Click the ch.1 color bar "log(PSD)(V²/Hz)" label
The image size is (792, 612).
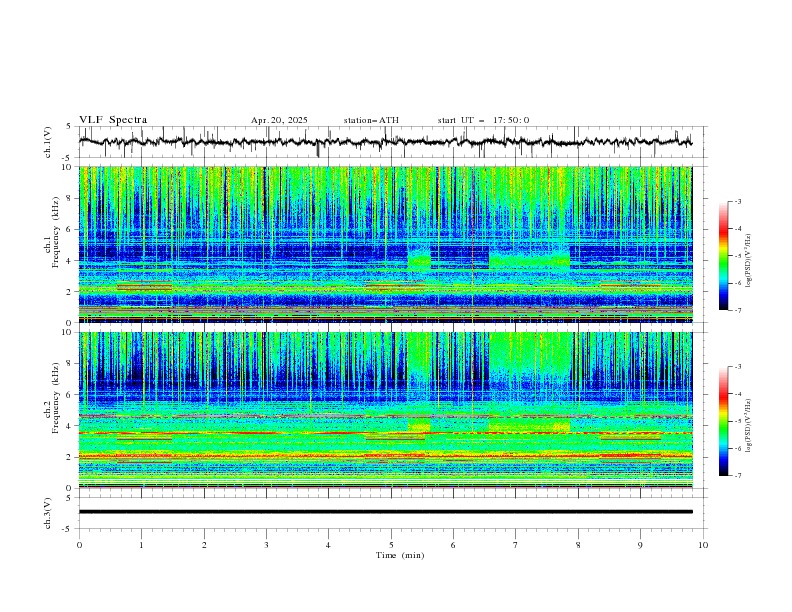(x=749, y=261)
